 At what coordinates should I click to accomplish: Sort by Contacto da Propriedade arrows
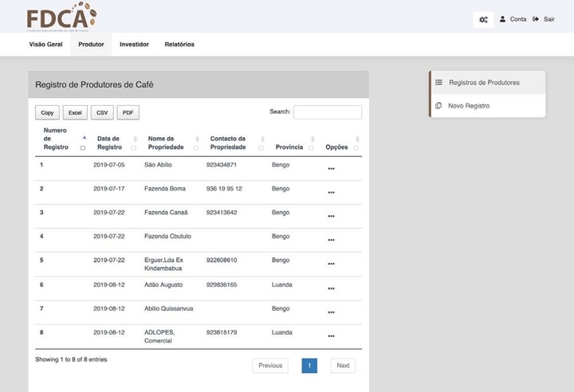pos(261,139)
